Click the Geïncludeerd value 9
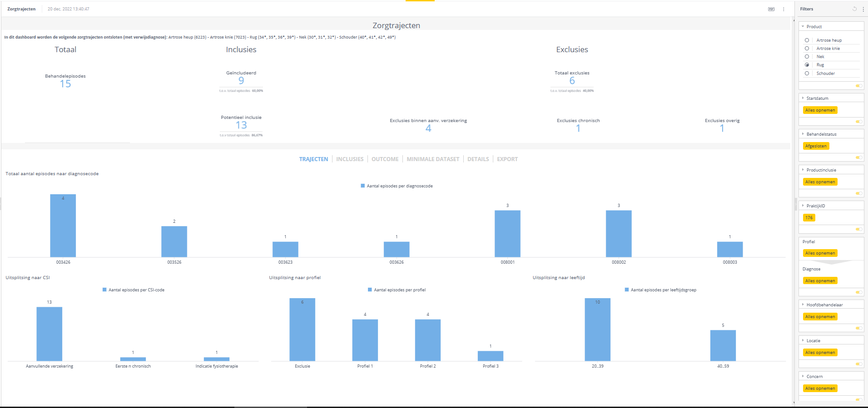 (x=241, y=81)
